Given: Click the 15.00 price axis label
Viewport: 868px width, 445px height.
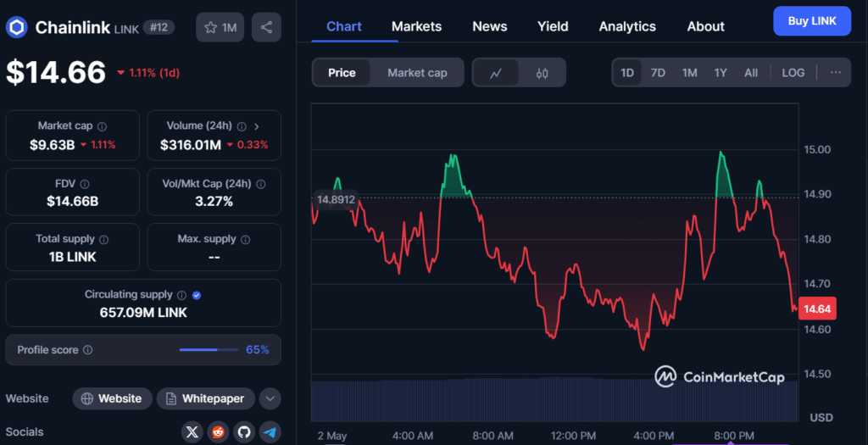Looking at the screenshot, I should pyautogui.click(x=817, y=149).
